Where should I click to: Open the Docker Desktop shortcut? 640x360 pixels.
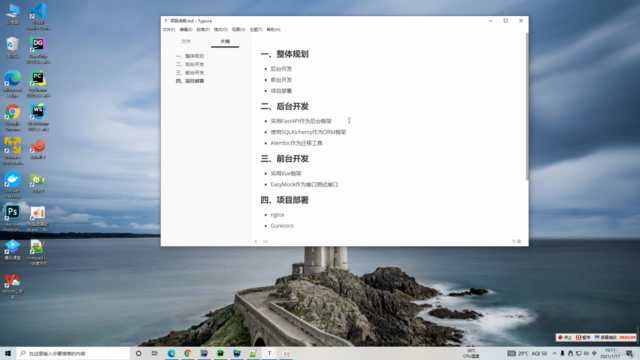point(13,185)
